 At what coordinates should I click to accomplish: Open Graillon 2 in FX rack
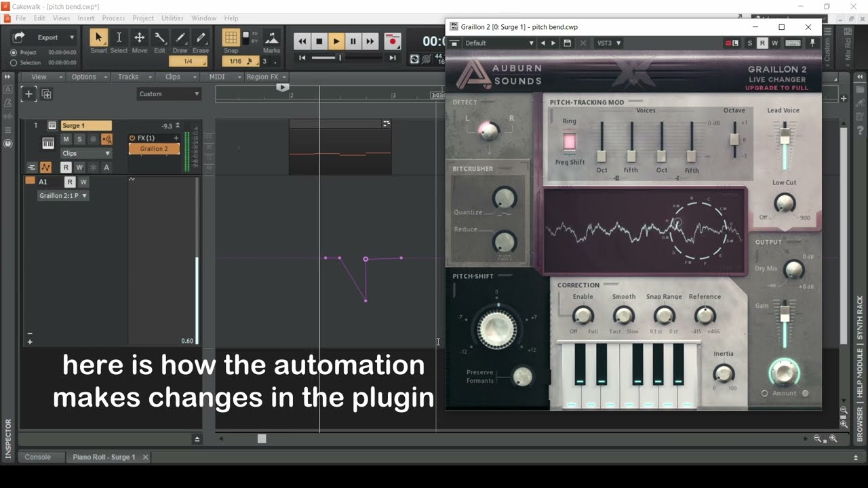coord(154,148)
